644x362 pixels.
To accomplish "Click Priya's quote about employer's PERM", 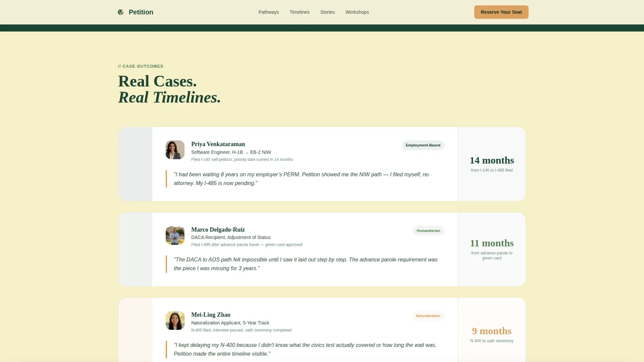I will coord(301,179).
